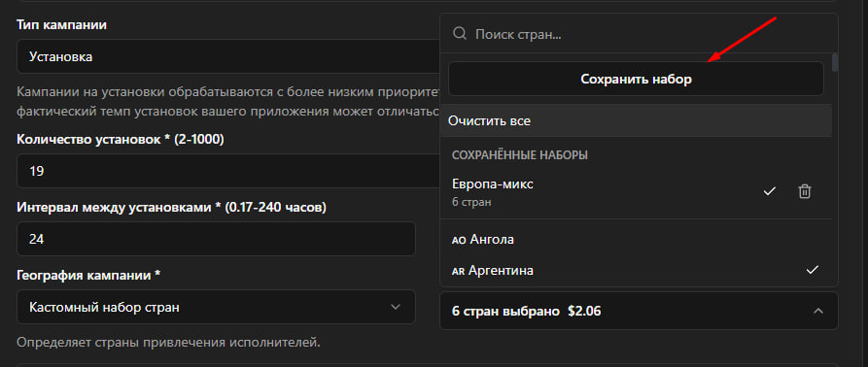This screenshot has width=868, height=367.
Task: Click the Интервал между установками field with 24
Action: 216,239
